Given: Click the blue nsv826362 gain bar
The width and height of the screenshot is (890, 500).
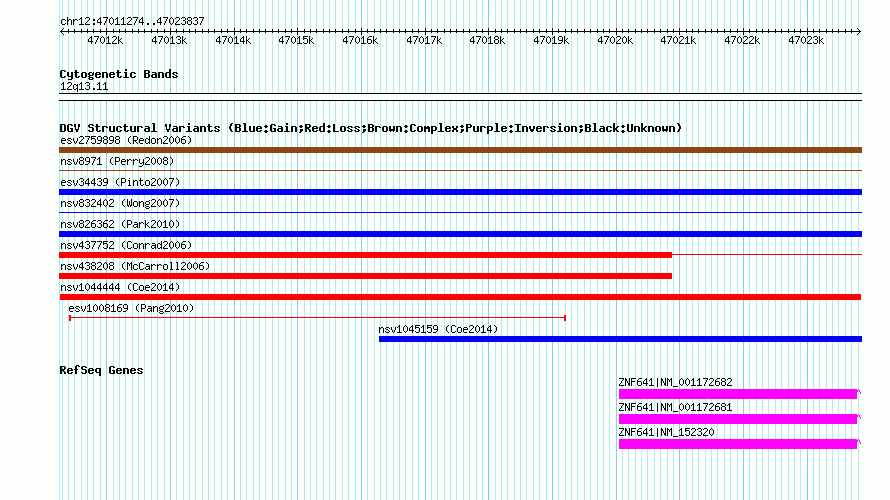Looking at the screenshot, I should click(x=460, y=234).
